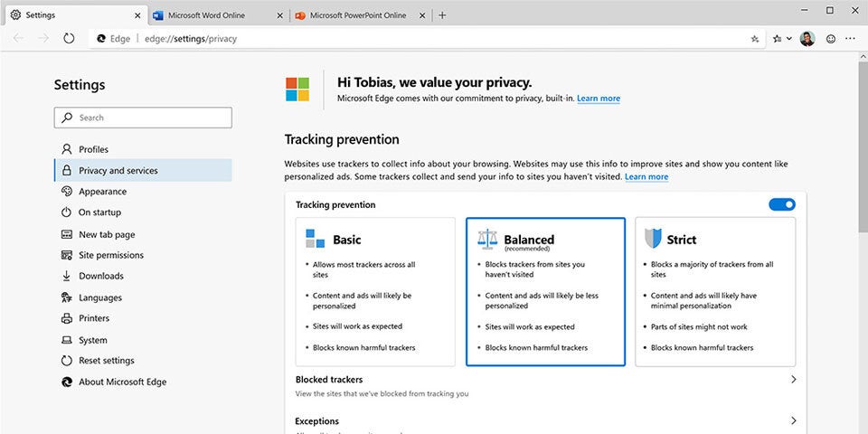
Task: Click the New tab page icon
Action: pyautogui.click(x=66, y=234)
